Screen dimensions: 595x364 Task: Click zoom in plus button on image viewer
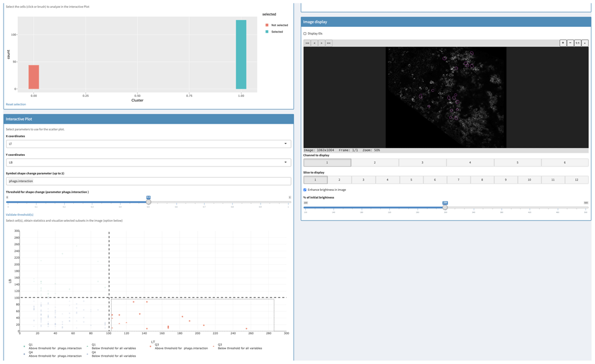coord(563,43)
